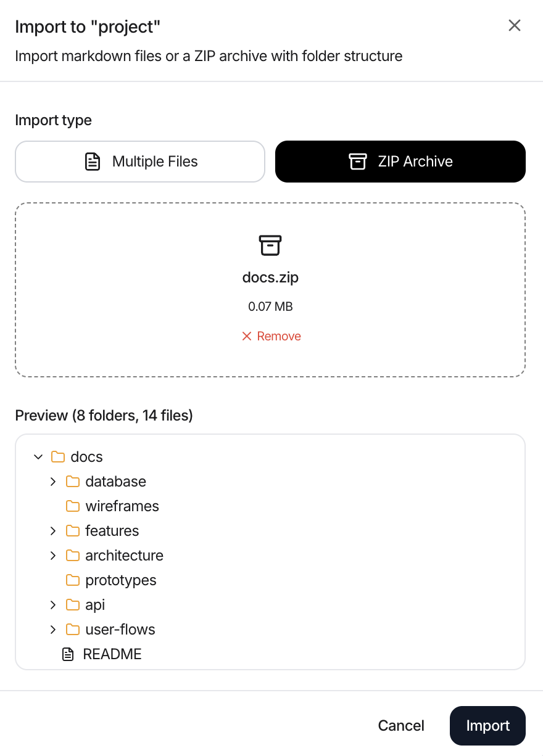Expand the database folder
Screen dimensions: 543x756
click(x=52, y=481)
